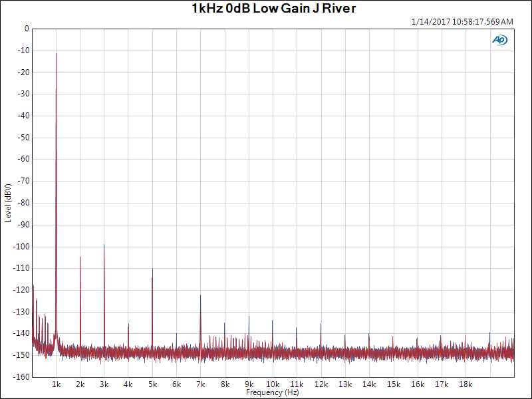Viewport: 532px width, 399px height.
Task: Select the "4k" frequency axis label
Action: [x=128, y=384]
